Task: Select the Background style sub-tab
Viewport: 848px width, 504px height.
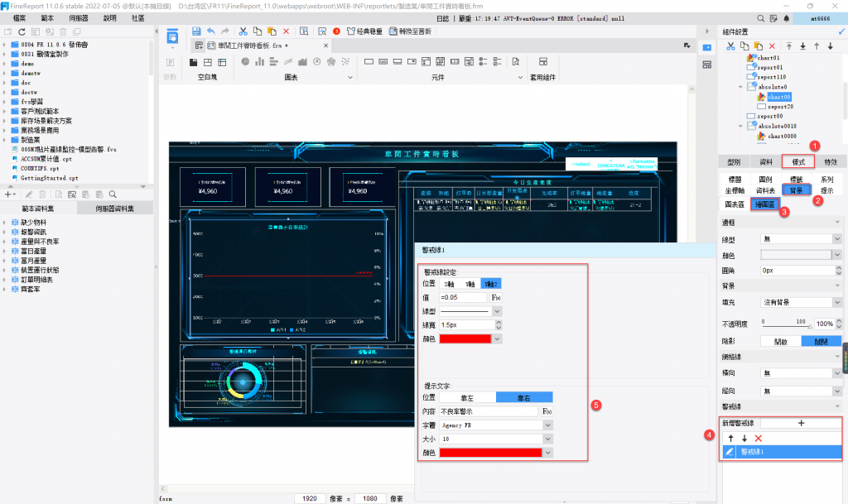Action: tap(796, 190)
